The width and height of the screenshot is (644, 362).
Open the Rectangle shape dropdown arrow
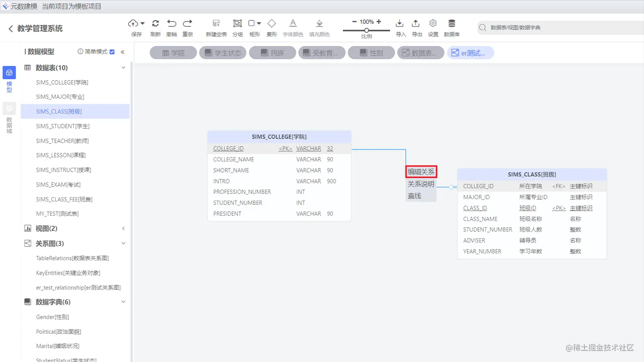coord(259,23)
